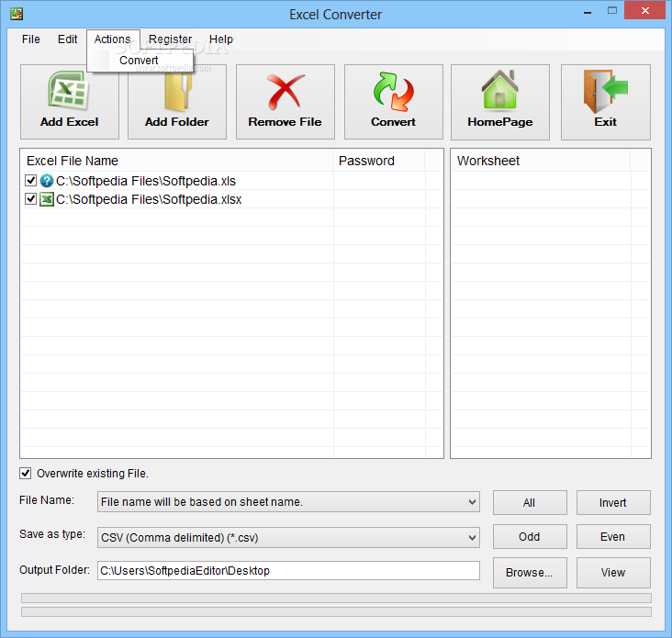672x638 pixels.
Task: Open the Help menu
Action: point(221,39)
